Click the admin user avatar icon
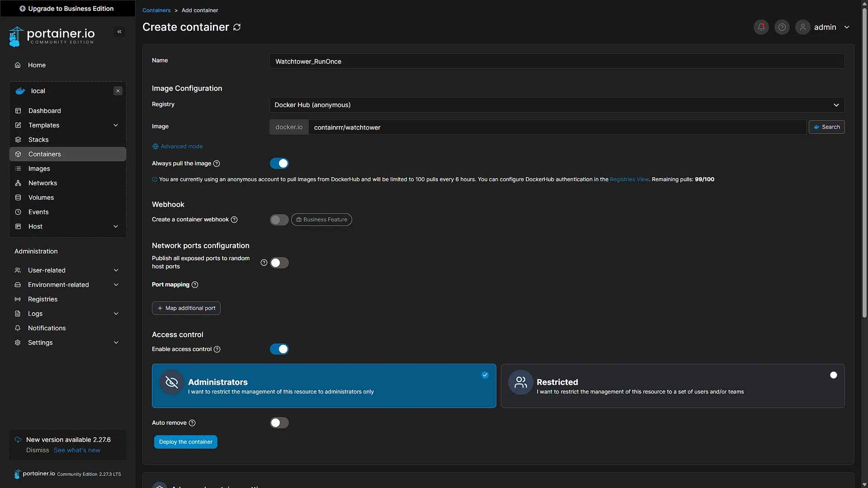 click(x=803, y=27)
